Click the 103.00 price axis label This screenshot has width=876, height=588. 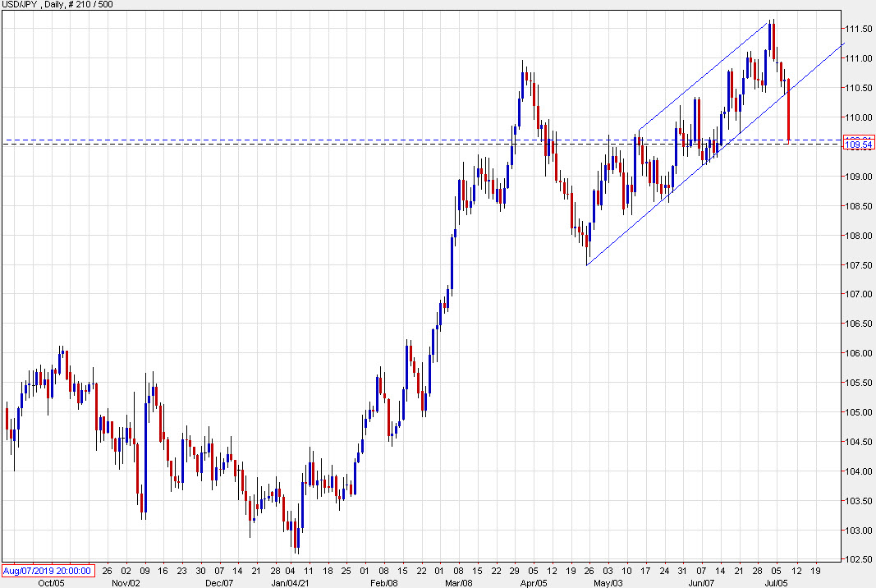click(x=859, y=531)
